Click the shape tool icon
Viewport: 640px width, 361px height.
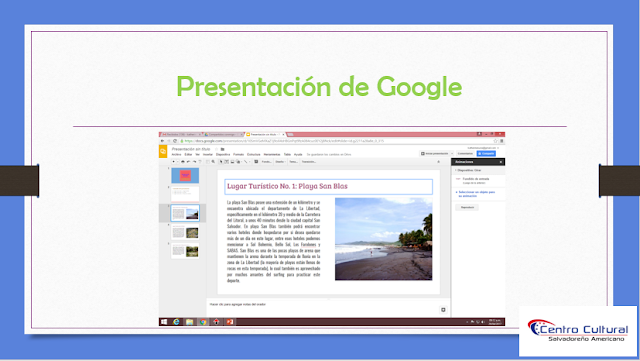[x=238, y=162]
